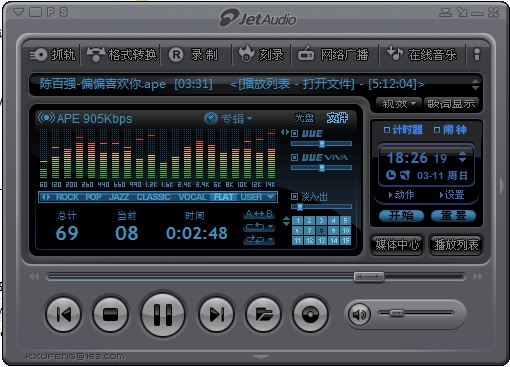Expand the 视效 dropdown
510x367 pixels.
click(399, 104)
